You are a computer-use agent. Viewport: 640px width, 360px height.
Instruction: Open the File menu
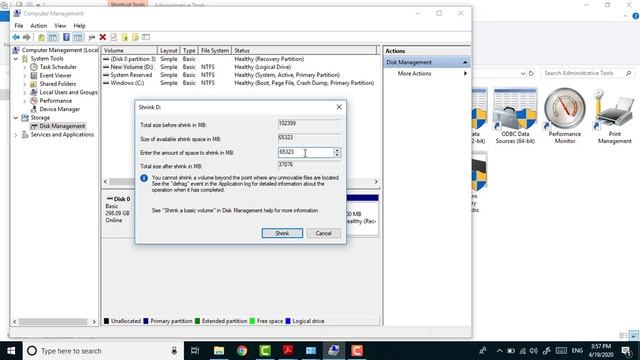click(19, 26)
